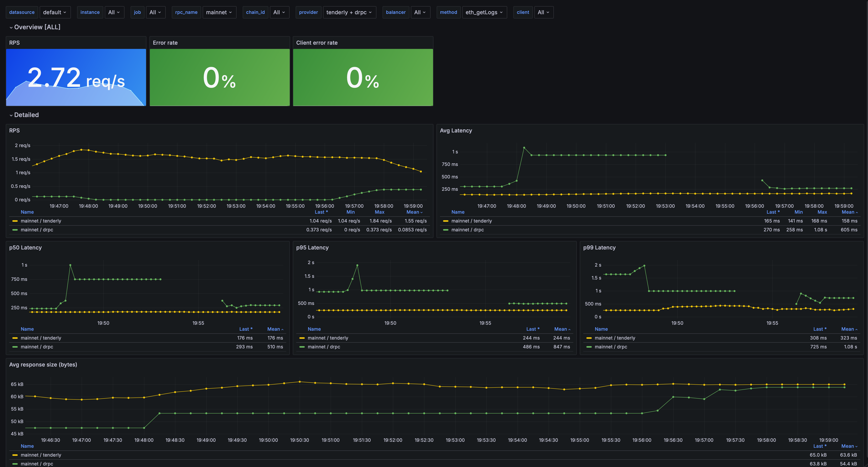Toggle mainnet / tenderly series in RPS legend
Viewport: 868px width, 467px height.
tap(41, 221)
